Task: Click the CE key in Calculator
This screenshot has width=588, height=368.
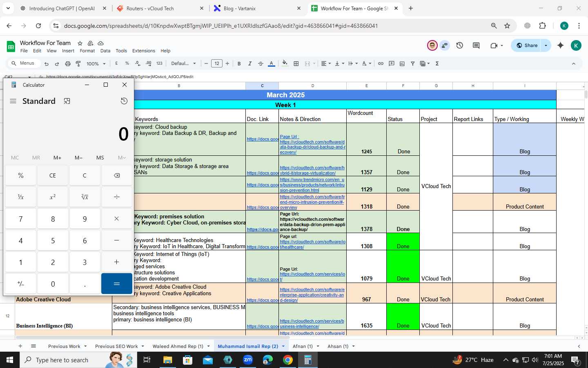Action: (x=53, y=175)
